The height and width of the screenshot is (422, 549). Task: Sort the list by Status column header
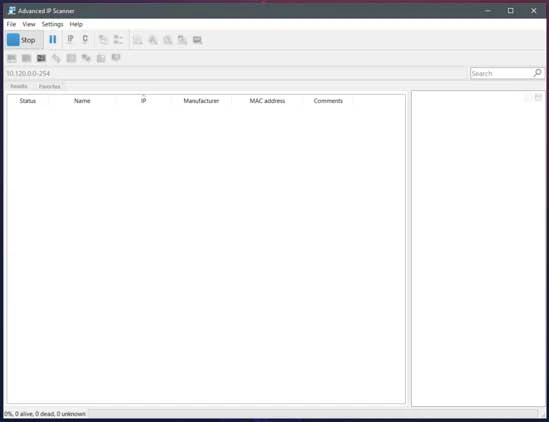click(28, 101)
